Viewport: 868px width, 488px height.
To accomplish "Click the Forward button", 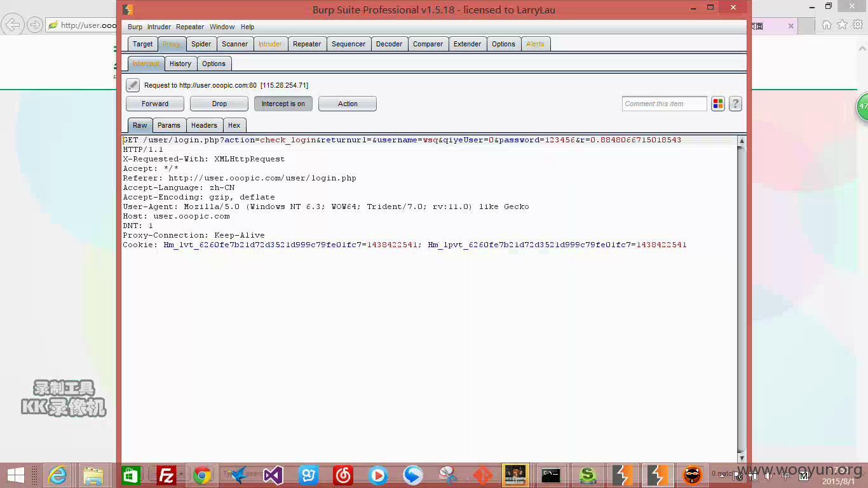I will [x=155, y=104].
